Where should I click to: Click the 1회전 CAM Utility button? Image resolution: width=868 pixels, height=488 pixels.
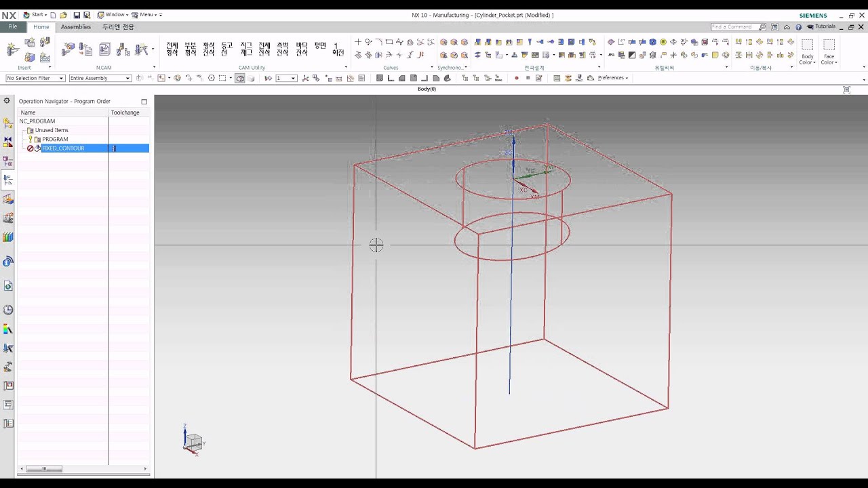(338, 49)
